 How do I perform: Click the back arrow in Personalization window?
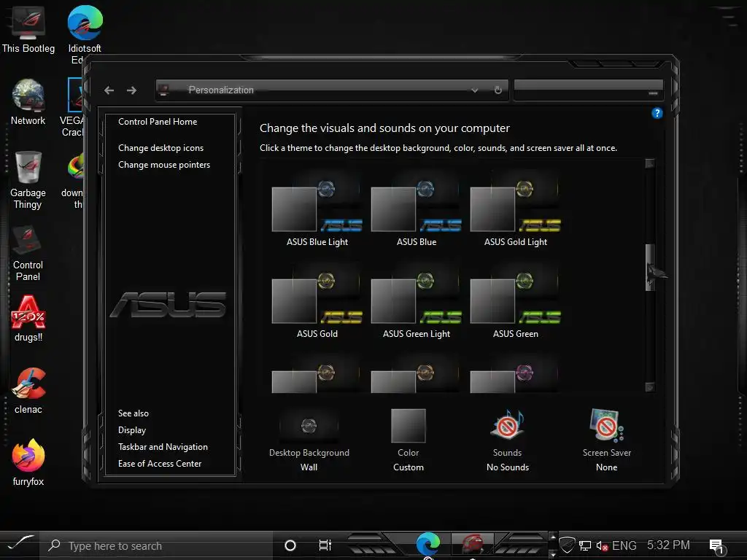tap(109, 90)
